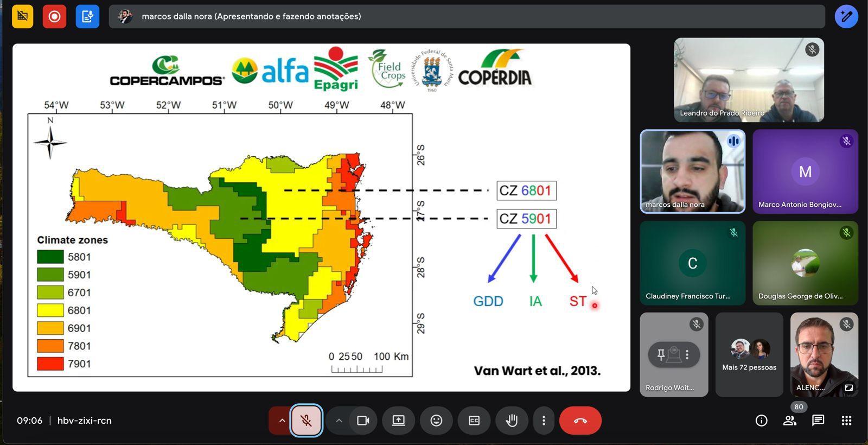Expand audio settings arrow beside microphone
Image resolution: width=868 pixels, height=445 pixels.
(x=282, y=421)
